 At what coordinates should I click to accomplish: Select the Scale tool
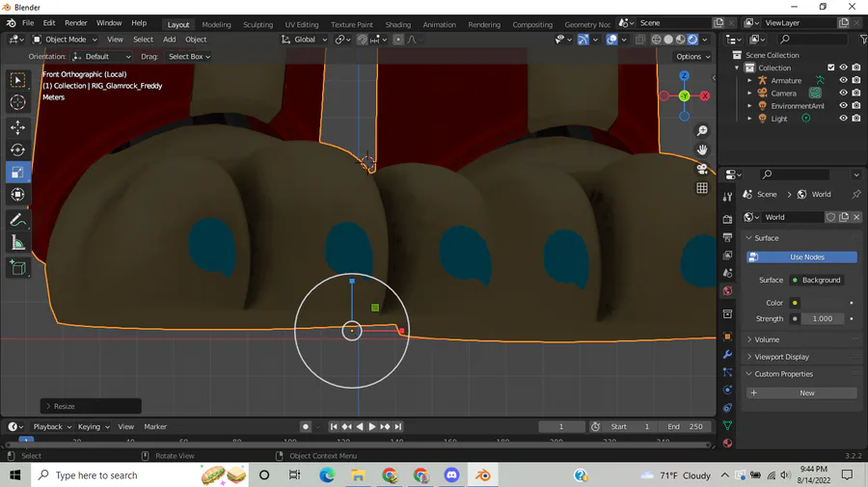click(17, 172)
